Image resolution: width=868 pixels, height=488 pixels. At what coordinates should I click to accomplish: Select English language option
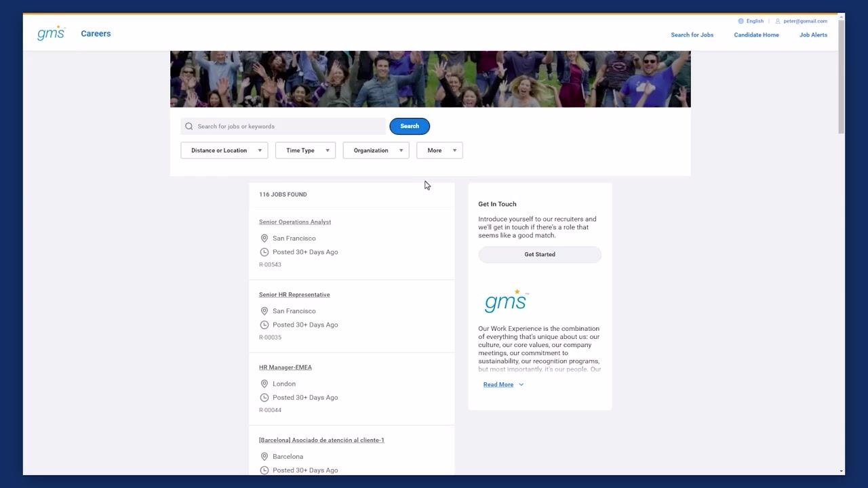pyautogui.click(x=755, y=21)
